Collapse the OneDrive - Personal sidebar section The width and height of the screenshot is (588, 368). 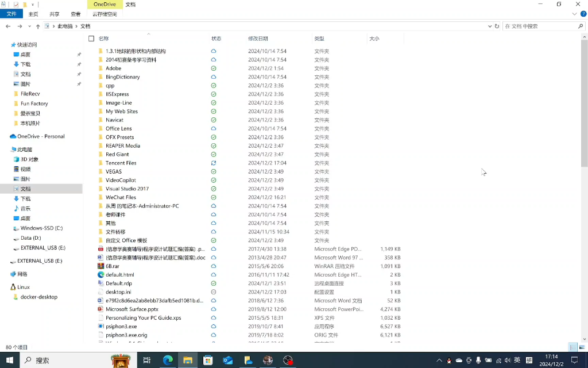(x=7, y=136)
